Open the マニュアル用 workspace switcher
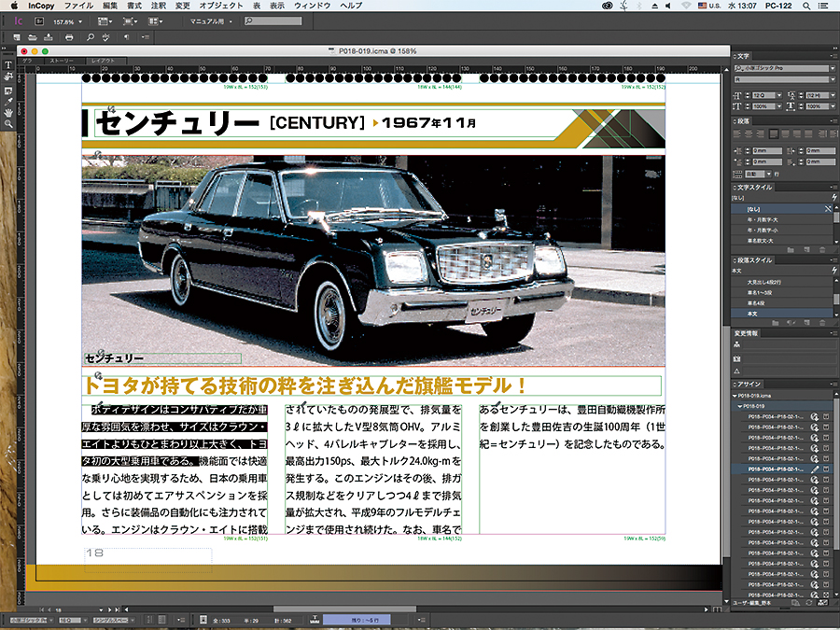This screenshot has width=840, height=630. pyautogui.click(x=211, y=21)
